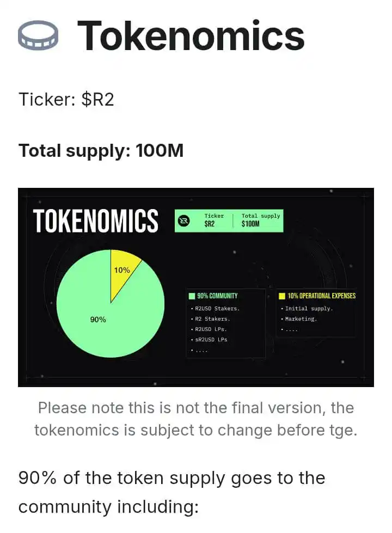Click the Tokenomics page heading
392x533 pixels.
(191, 36)
